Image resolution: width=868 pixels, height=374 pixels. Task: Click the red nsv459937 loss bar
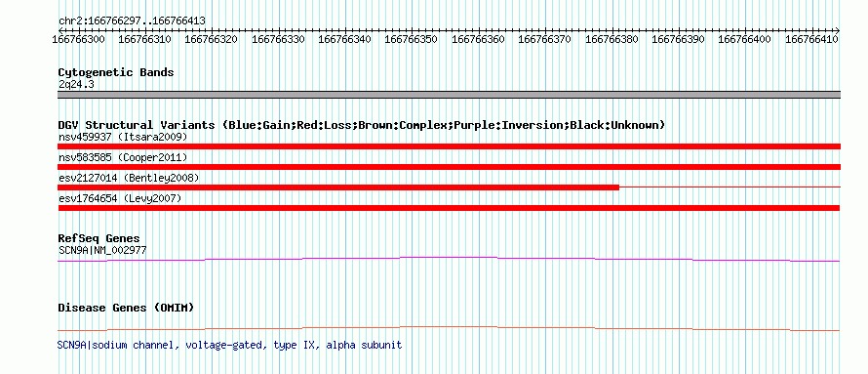pos(449,146)
